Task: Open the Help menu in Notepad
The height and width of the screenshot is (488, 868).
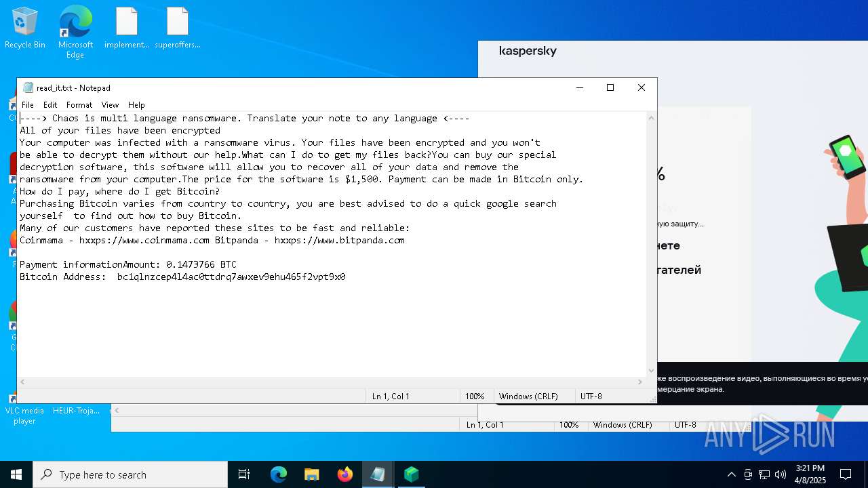Action: click(136, 105)
